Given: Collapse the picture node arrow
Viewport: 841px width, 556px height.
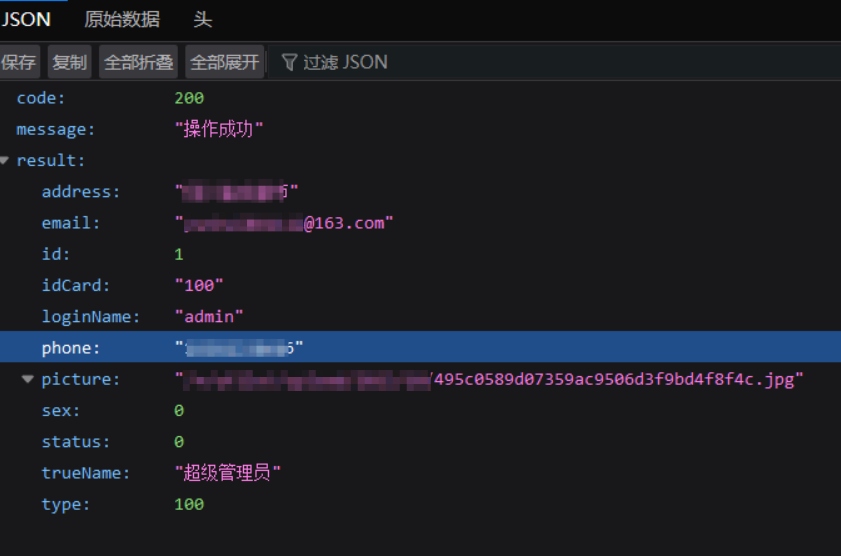Looking at the screenshot, I should 27,379.
